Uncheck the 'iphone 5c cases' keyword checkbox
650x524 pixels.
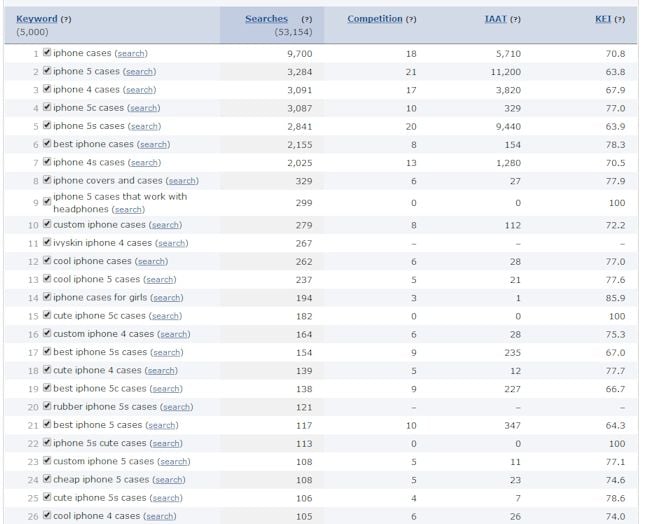47,107
